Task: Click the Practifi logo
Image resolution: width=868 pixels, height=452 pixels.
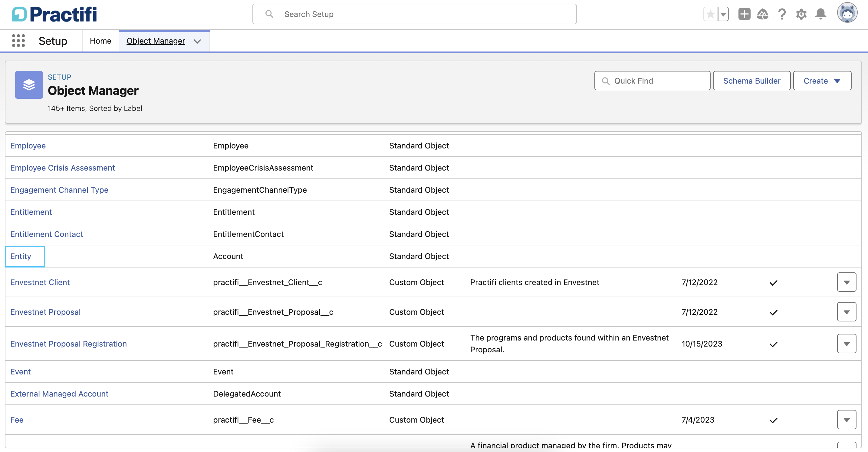Action: tap(54, 14)
